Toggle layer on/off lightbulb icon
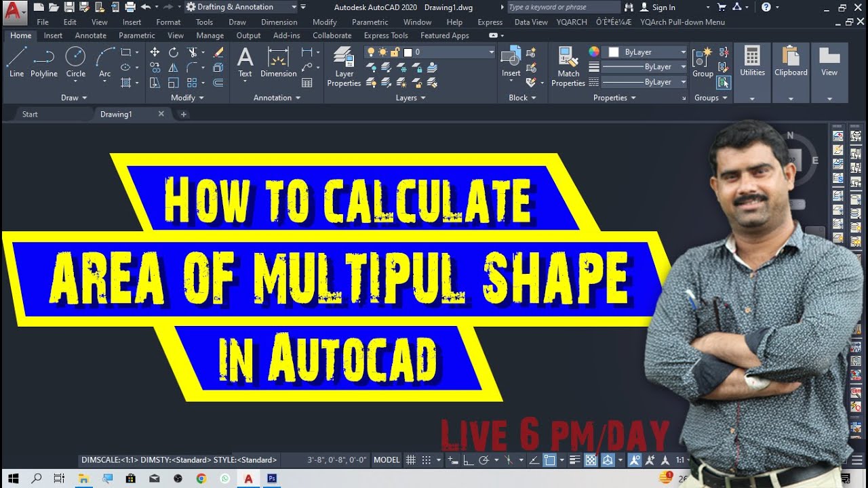 point(372,52)
